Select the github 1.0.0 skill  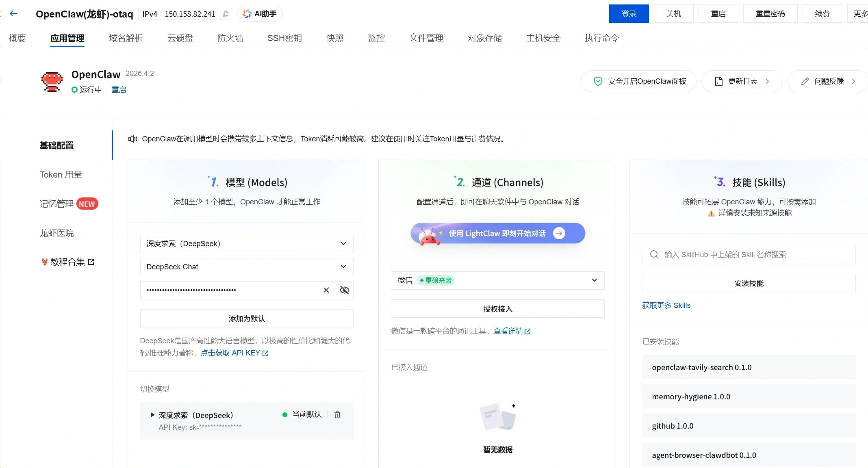(x=749, y=426)
